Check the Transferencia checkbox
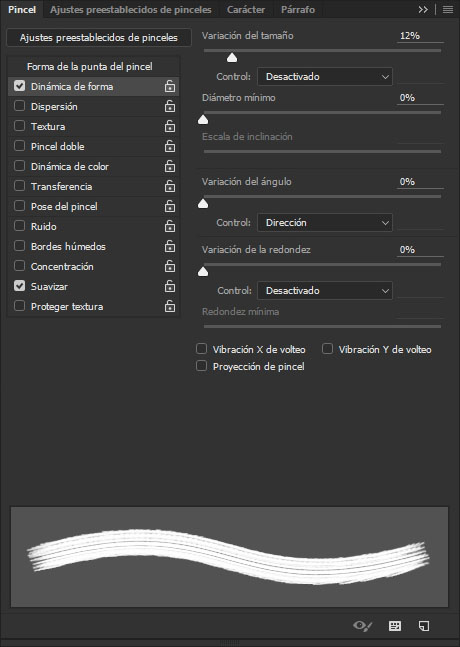The width and height of the screenshot is (460, 647). (19, 186)
